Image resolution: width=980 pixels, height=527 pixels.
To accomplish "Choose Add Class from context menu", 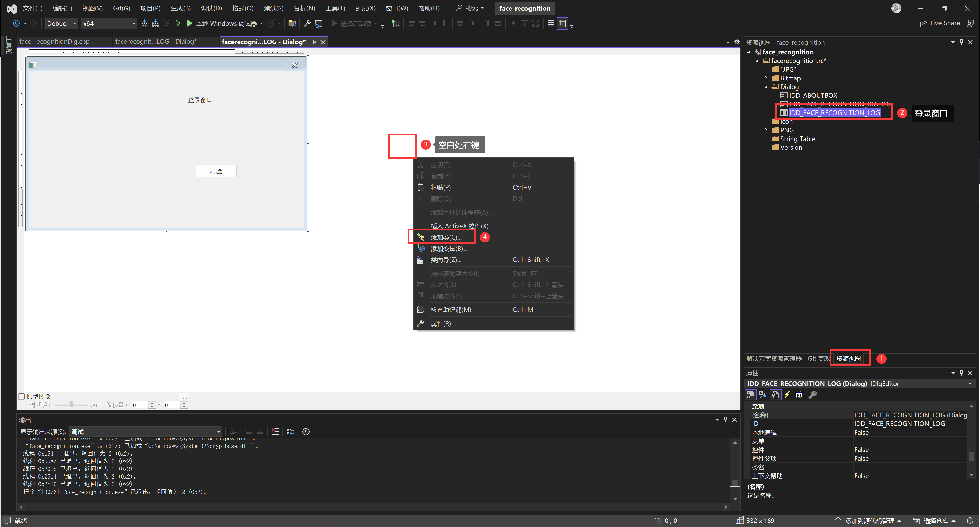I will (446, 237).
